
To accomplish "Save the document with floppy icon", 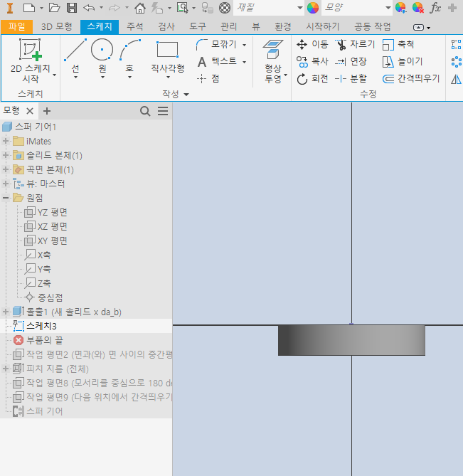I will (x=72, y=8).
